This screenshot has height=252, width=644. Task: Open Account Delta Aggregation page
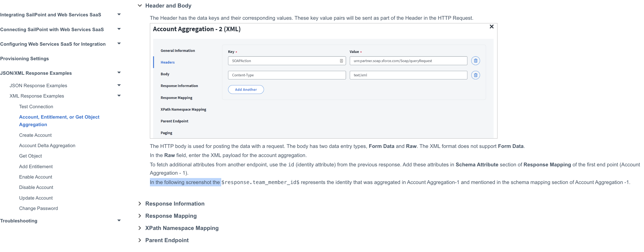[x=47, y=146]
